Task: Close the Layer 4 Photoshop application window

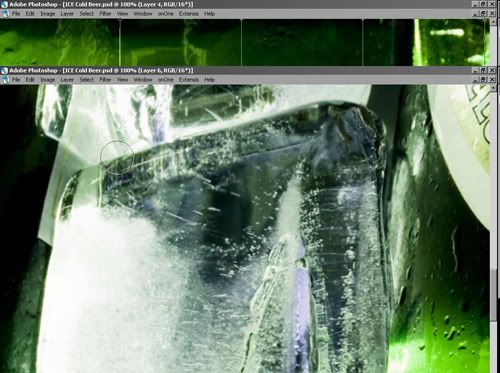Action: tap(492, 4)
